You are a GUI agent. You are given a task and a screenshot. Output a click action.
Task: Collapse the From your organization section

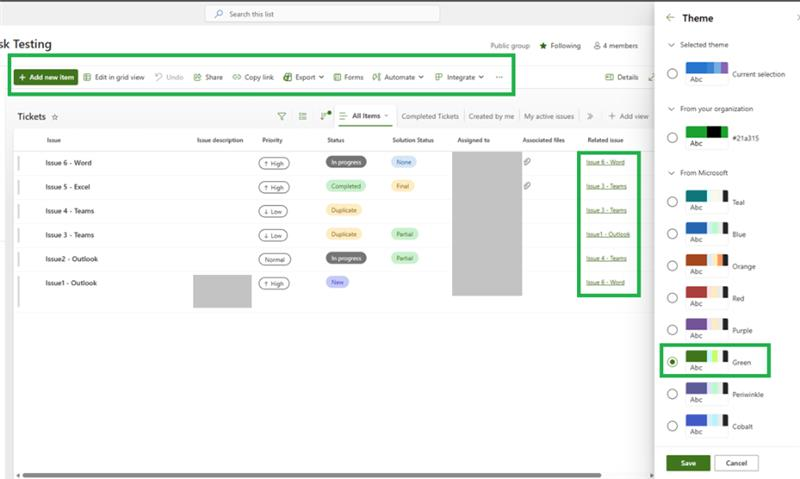pos(671,109)
